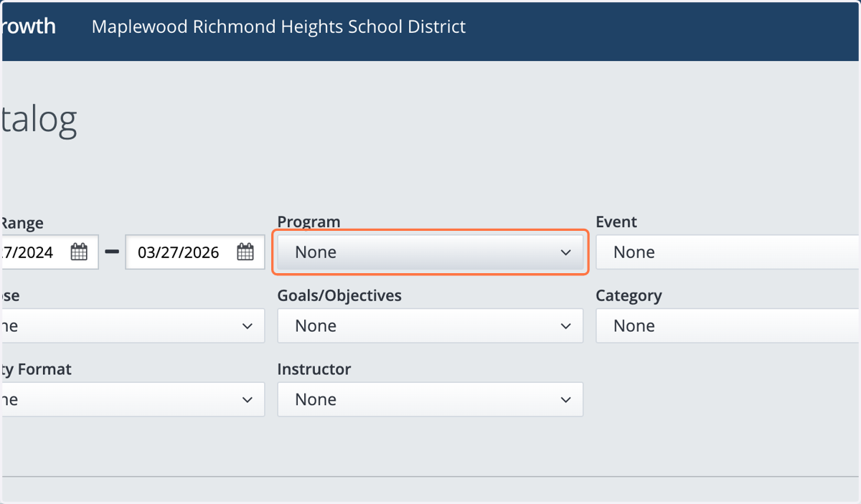This screenshot has height=504, width=861.
Task: Click the Instructor label
Action: pyautogui.click(x=314, y=369)
